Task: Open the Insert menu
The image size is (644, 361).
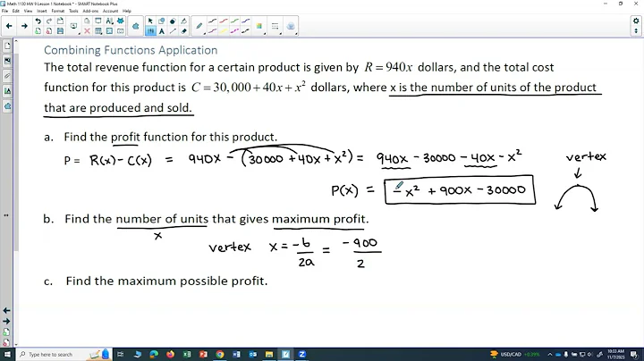Action: tap(42, 11)
